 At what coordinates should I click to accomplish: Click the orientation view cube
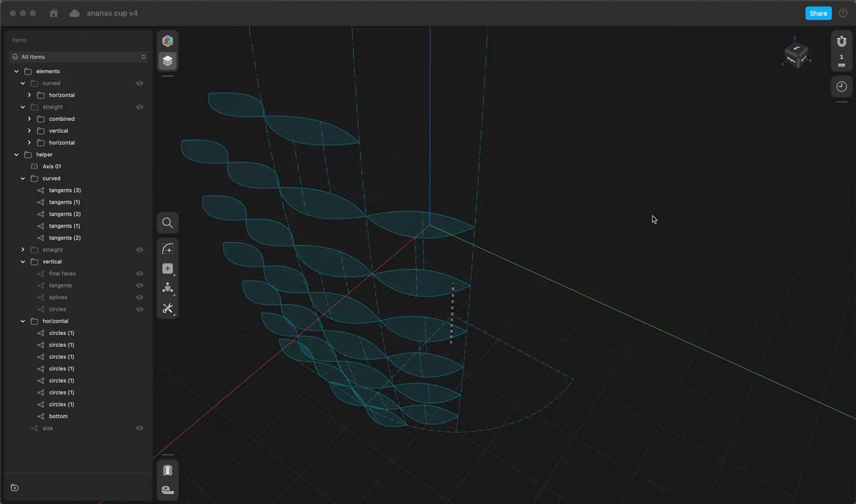796,55
